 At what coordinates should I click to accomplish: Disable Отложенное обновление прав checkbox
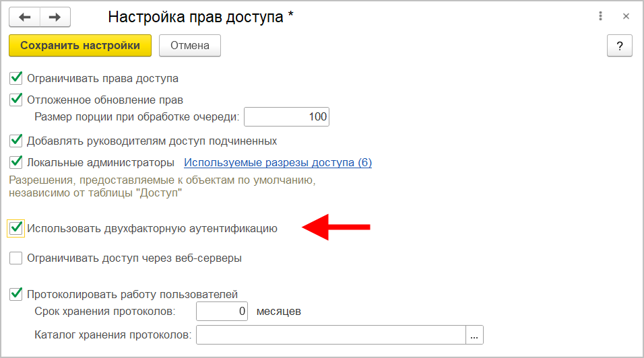(16, 100)
